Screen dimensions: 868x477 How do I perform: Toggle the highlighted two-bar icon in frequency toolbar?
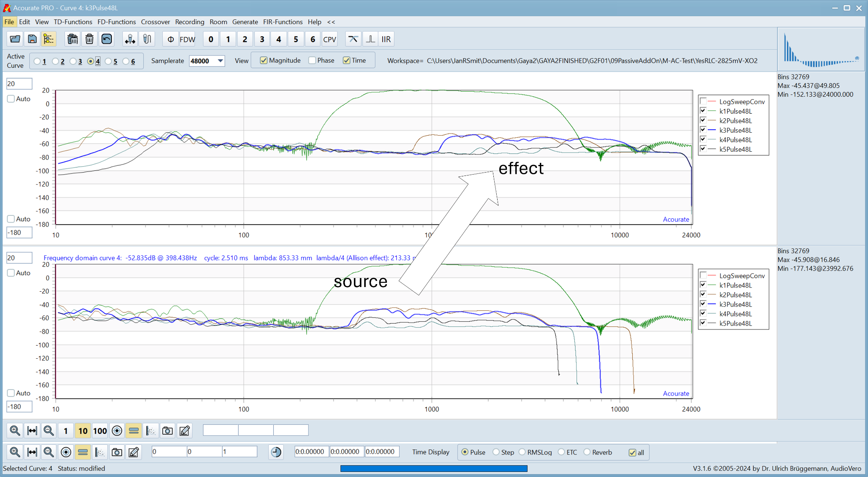click(x=134, y=431)
